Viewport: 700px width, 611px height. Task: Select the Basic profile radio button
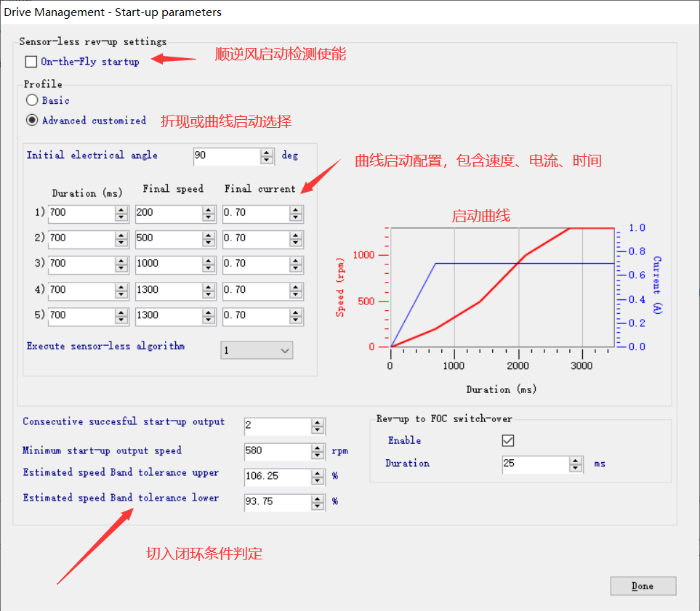pos(32,100)
